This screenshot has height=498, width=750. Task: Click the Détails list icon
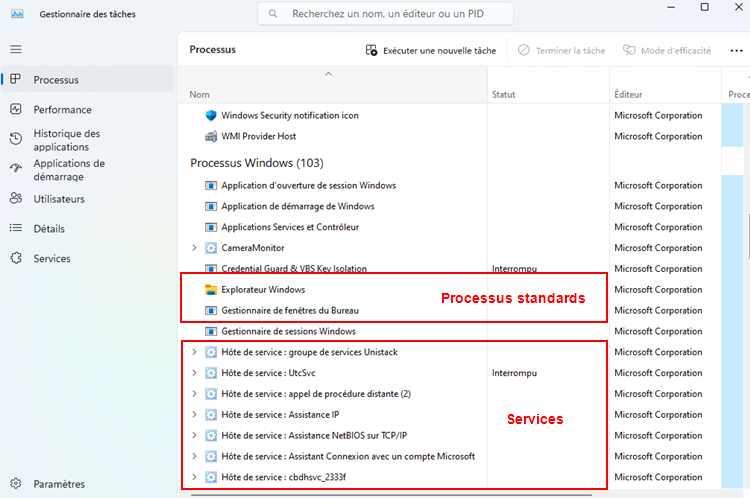pyautogui.click(x=16, y=228)
